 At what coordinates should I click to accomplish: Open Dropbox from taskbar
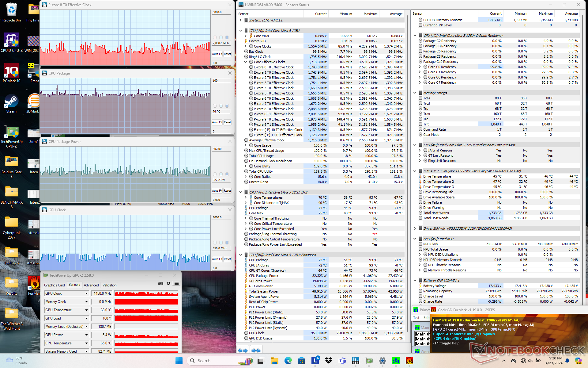[329, 361]
